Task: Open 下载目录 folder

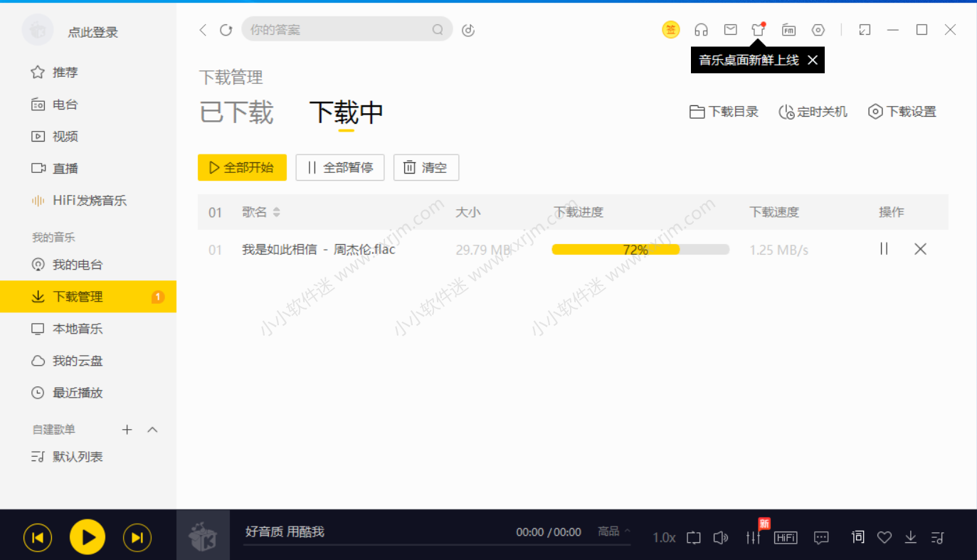Action: [x=724, y=112]
